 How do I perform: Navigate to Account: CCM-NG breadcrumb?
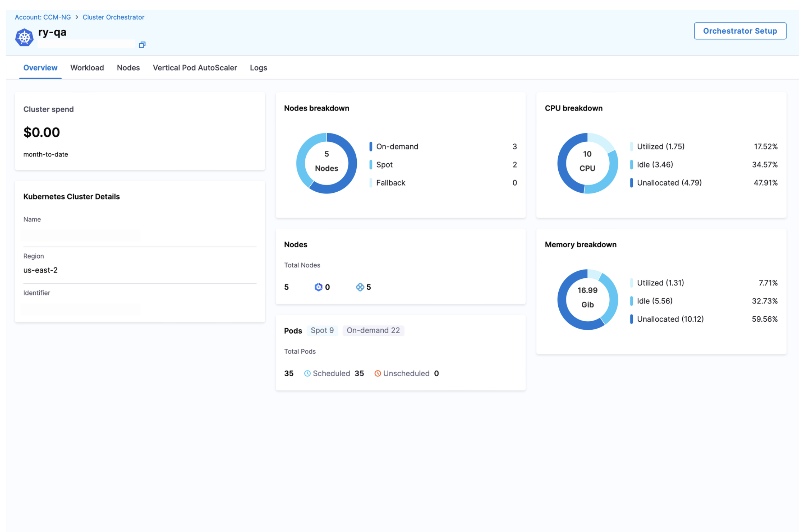[43, 17]
